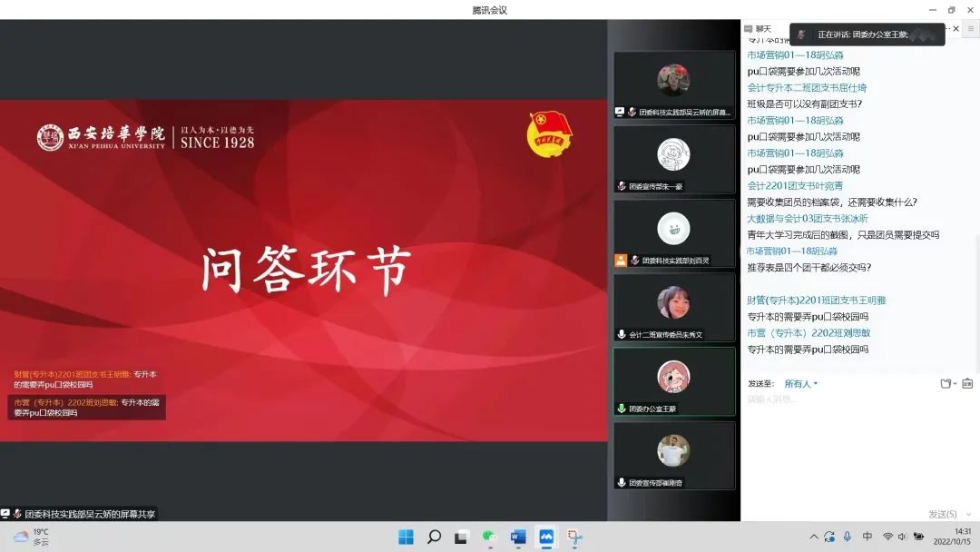Click the 发送(S) send button
This screenshot has height=552, width=980.
coord(945,514)
